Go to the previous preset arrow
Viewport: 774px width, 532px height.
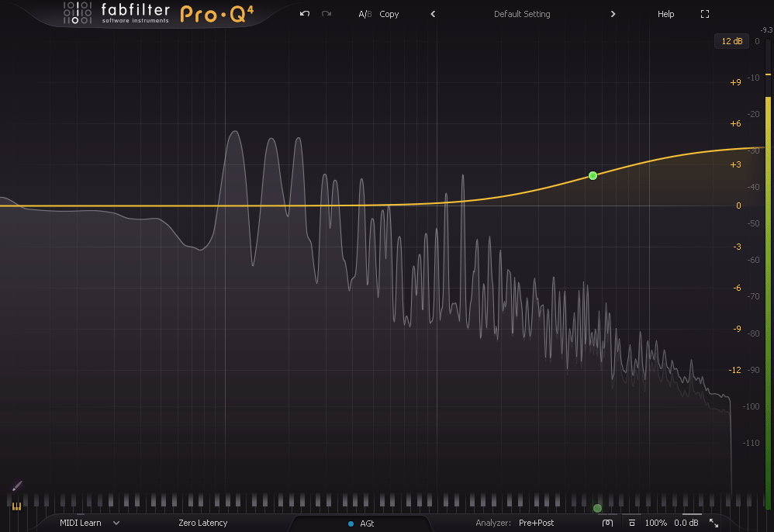point(433,14)
